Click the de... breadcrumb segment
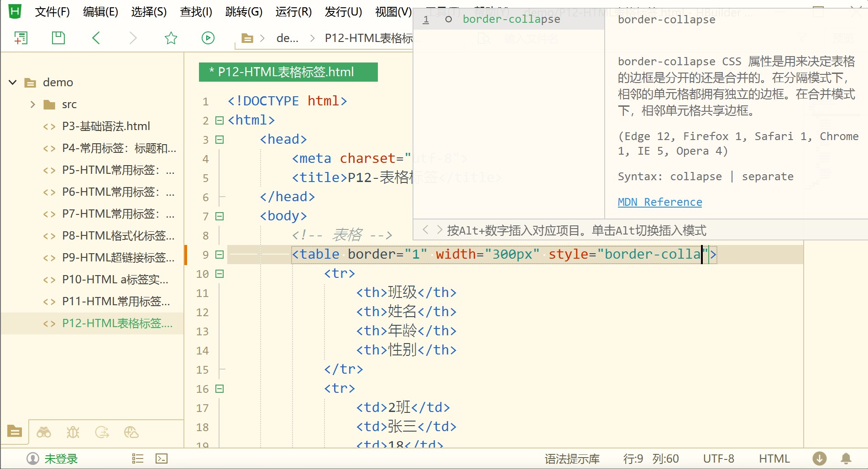The width and height of the screenshot is (868, 469). click(x=288, y=38)
